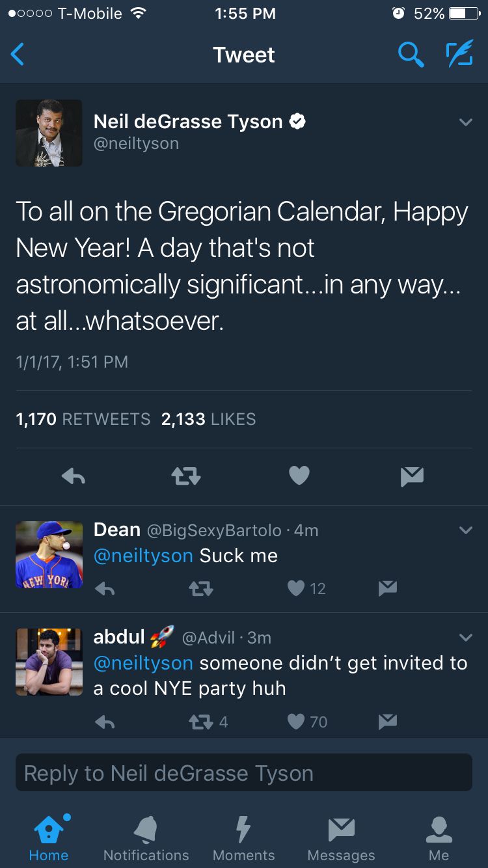Open the Moments tab
The image size is (488, 868).
pyautogui.click(x=243, y=838)
